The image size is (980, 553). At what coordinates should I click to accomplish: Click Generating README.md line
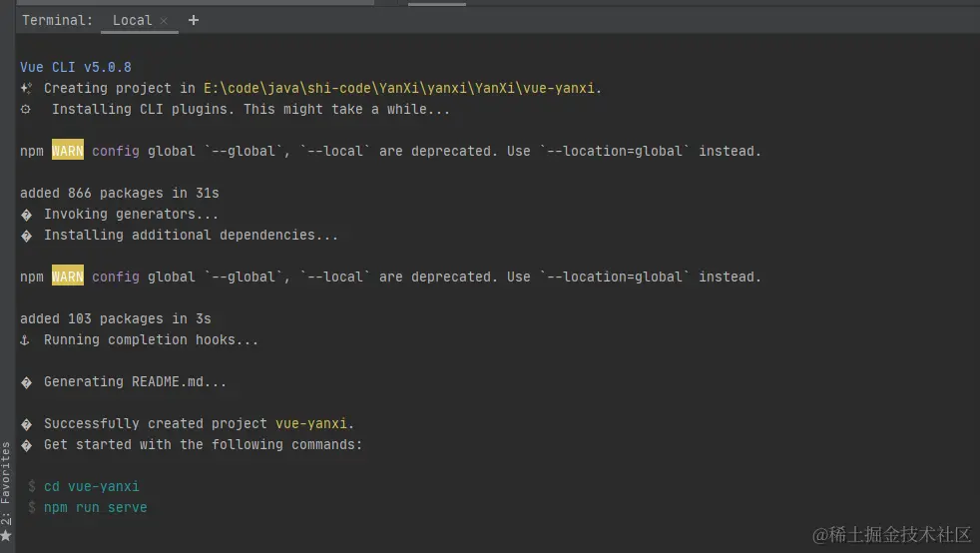tap(124, 381)
